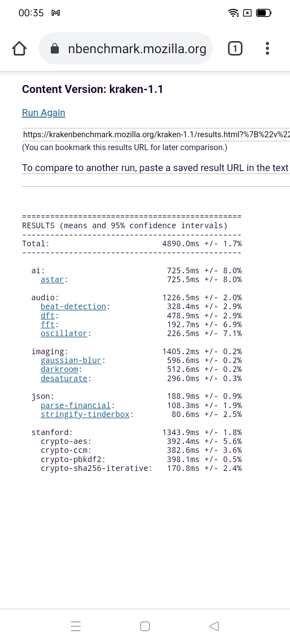Open the gaussian-blur test link
Viewport: 290px width, 644px height.
(x=71, y=361)
